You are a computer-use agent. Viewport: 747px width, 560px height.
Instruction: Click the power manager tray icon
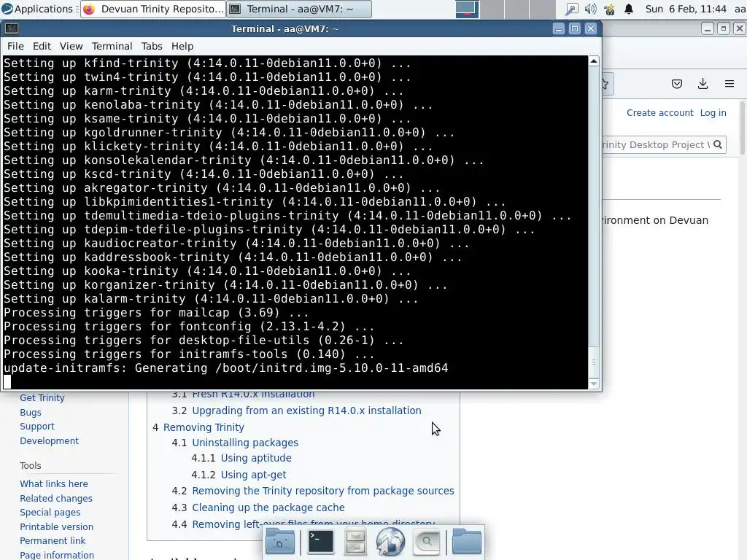point(609,9)
